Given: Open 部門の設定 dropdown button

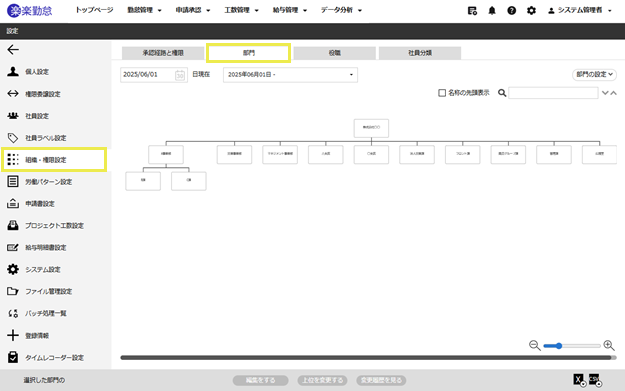Looking at the screenshot, I should tap(594, 75).
